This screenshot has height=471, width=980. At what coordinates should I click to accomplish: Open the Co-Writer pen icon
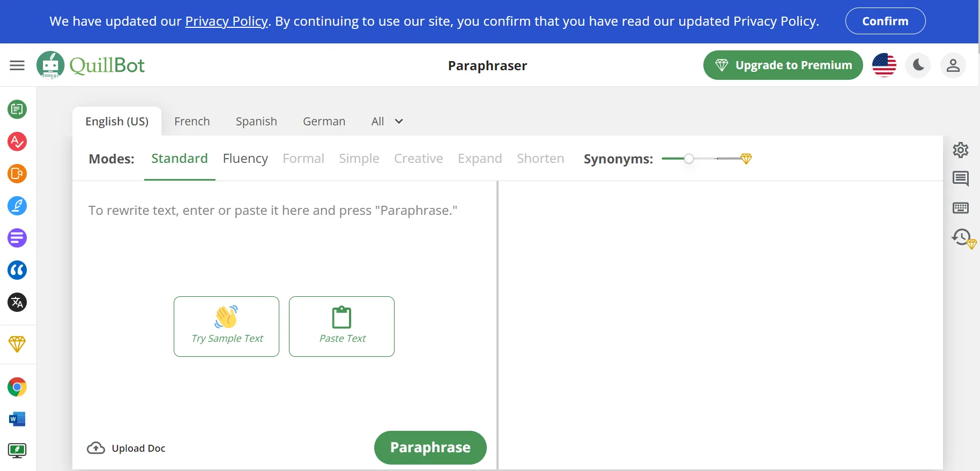17,206
